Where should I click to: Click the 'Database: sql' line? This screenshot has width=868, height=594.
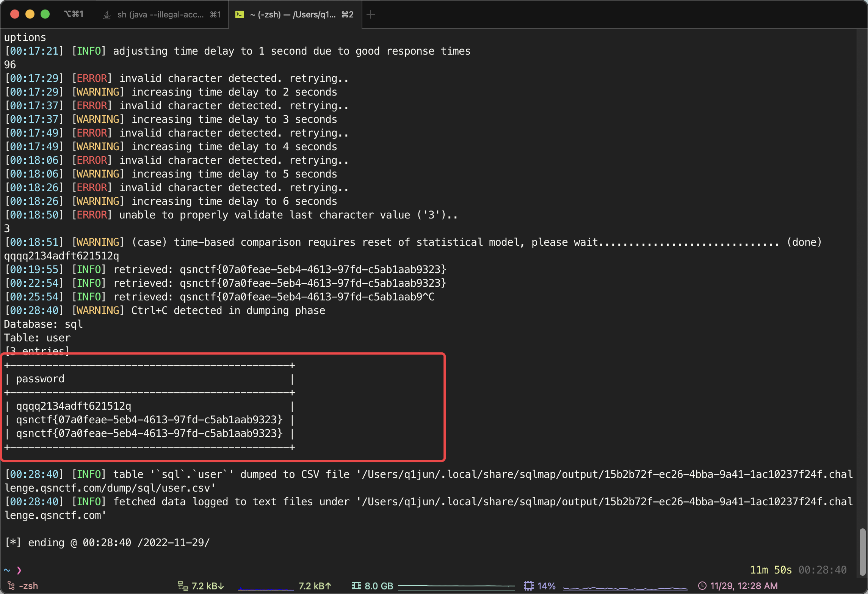click(x=43, y=324)
